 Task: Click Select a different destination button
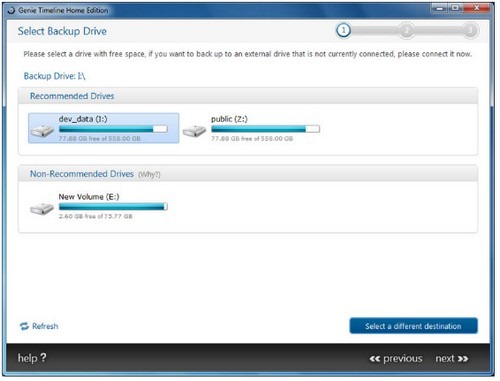(x=413, y=326)
